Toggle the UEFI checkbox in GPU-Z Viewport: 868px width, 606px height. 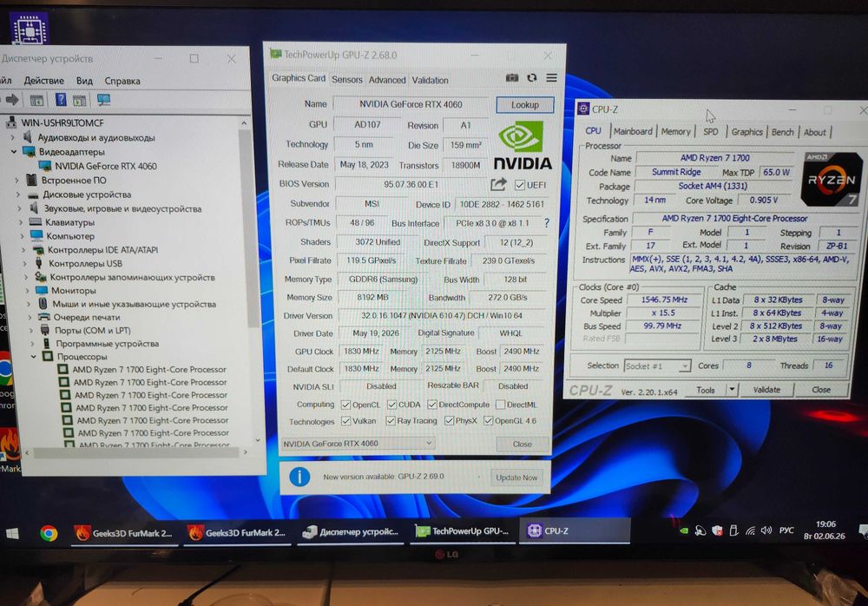(x=519, y=184)
